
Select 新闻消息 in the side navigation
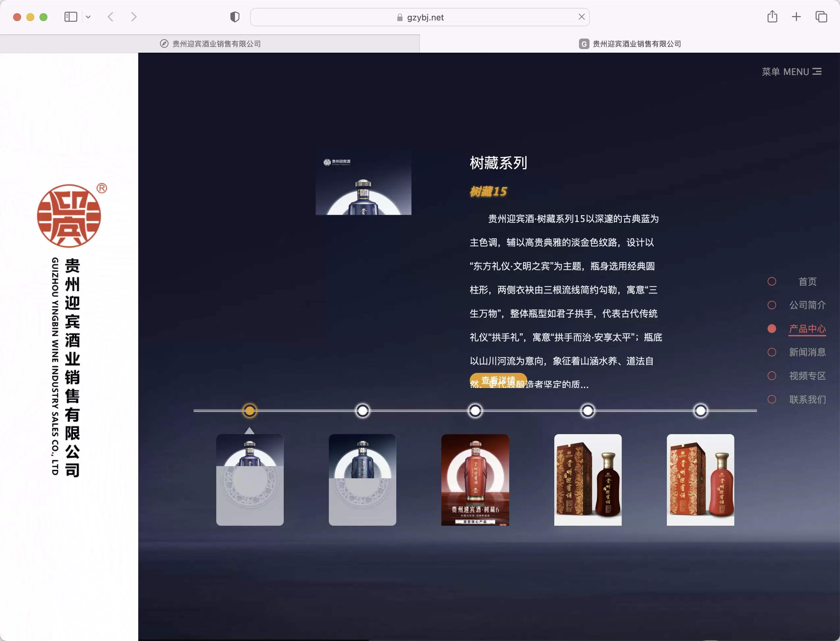(x=808, y=352)
